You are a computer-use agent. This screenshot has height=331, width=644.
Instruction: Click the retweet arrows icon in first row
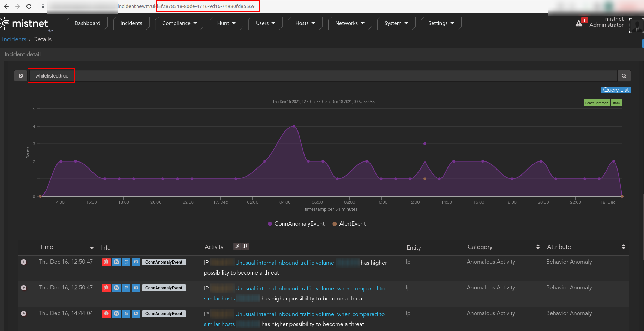tap(136, 262)
